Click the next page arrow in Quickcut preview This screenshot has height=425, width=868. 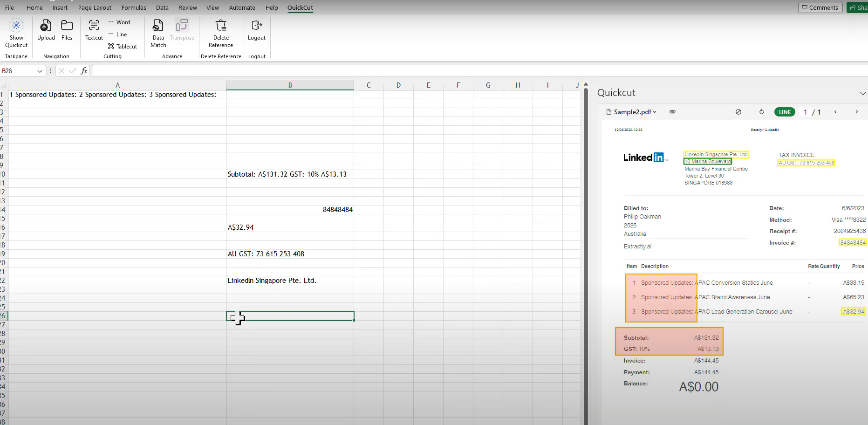point(857,112)
